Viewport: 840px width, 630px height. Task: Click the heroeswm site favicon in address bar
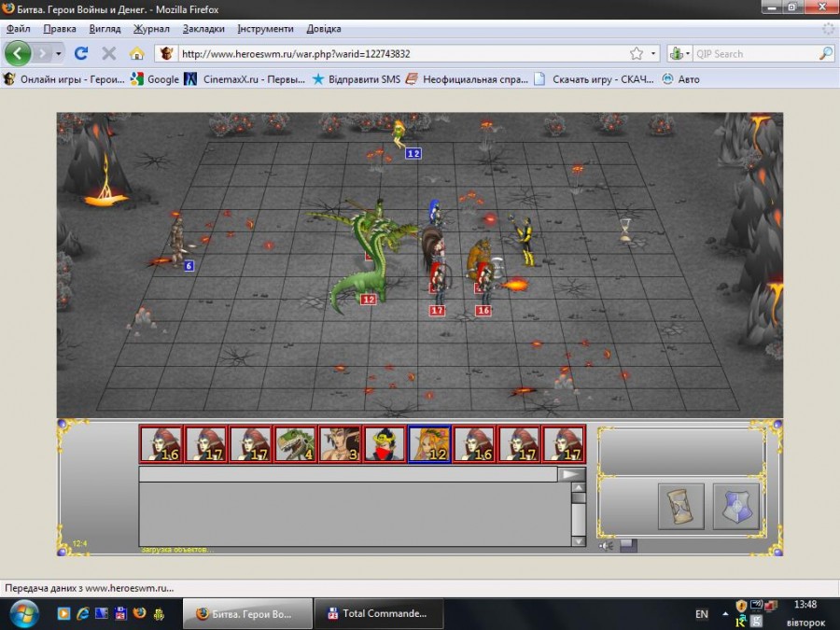[166, 53]
